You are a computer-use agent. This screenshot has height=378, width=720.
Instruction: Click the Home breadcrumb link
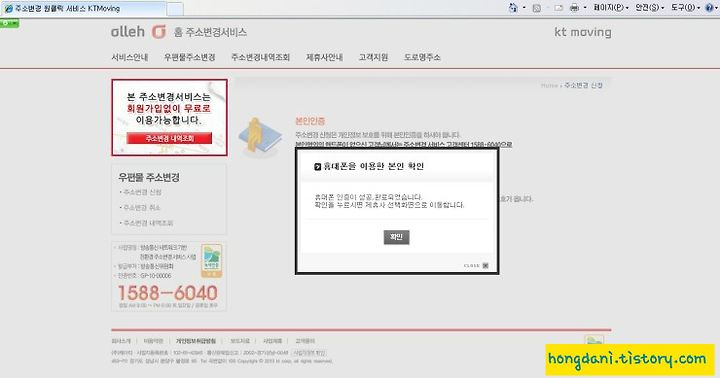(x=549, y=85)
